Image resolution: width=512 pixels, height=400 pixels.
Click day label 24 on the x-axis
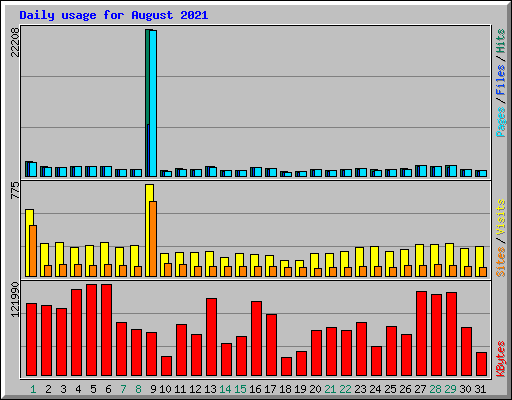[x=375, y=389]
